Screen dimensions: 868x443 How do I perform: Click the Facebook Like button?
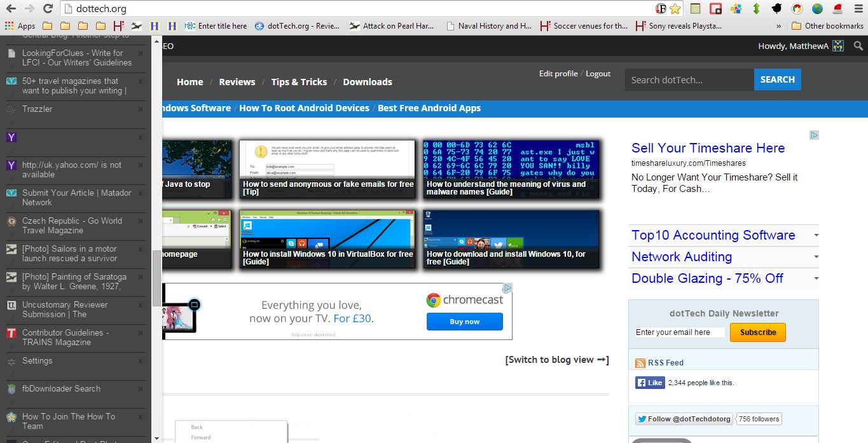click(649, 382)
